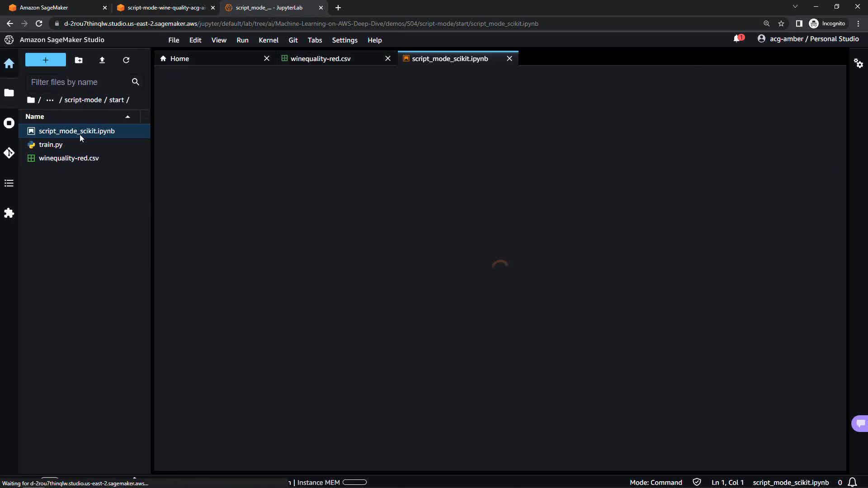This screenshot has height=488, width=868.
Task: Open the Home sidebar icon
Action: [x=9, y=64]
